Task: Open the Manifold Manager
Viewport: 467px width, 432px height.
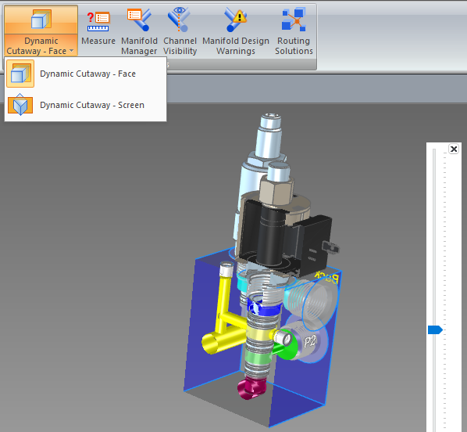Action: pyautogui.click(x=139, y=32)
